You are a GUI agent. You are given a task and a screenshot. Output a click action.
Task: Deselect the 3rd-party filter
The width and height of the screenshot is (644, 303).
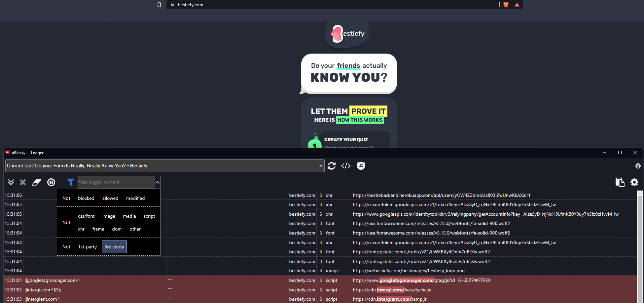point(114,247)
